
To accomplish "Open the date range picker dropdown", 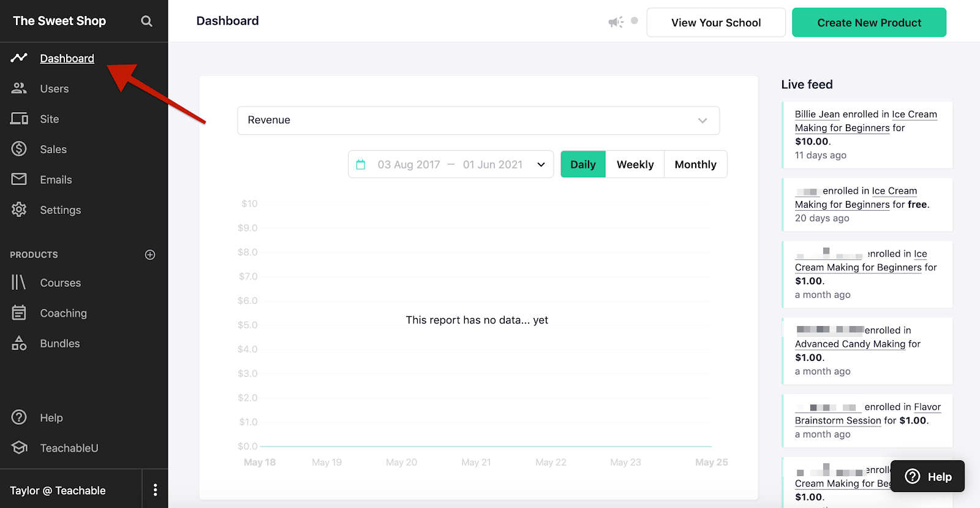I will pyautogui.click(x=451, y=164).
